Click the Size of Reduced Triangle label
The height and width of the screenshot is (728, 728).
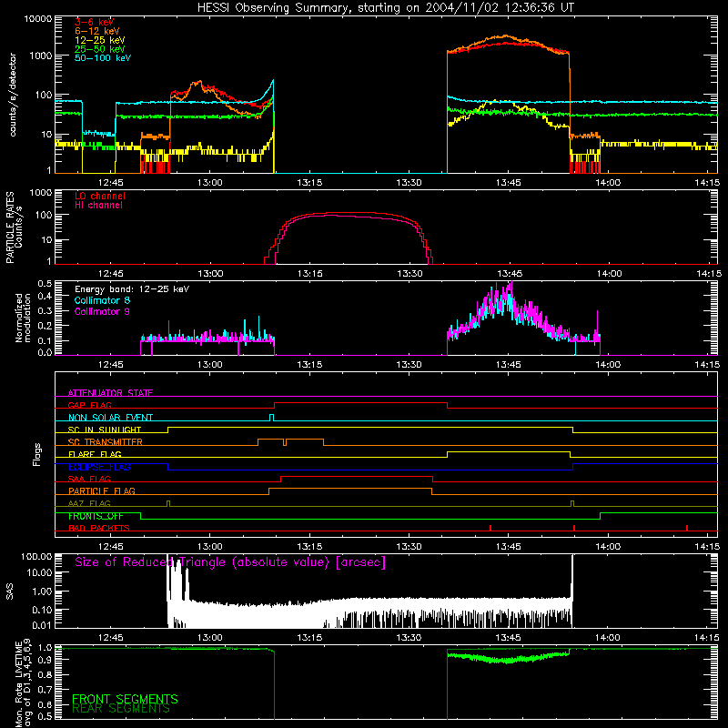[x=230, y=562]
